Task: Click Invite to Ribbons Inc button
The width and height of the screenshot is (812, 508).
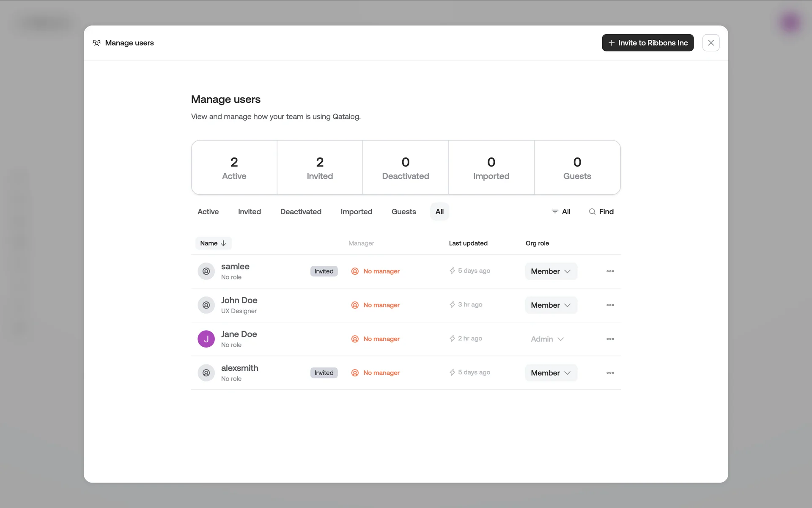Action: pos(647,43)
